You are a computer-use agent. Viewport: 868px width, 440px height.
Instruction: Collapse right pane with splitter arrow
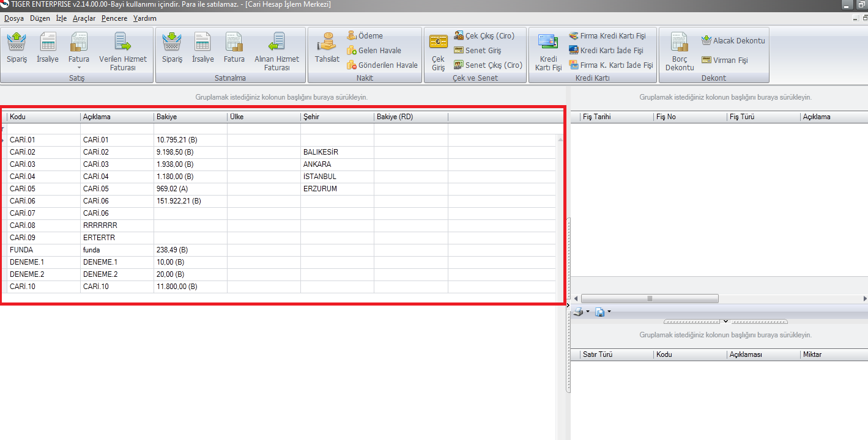[x=569, y=304]
